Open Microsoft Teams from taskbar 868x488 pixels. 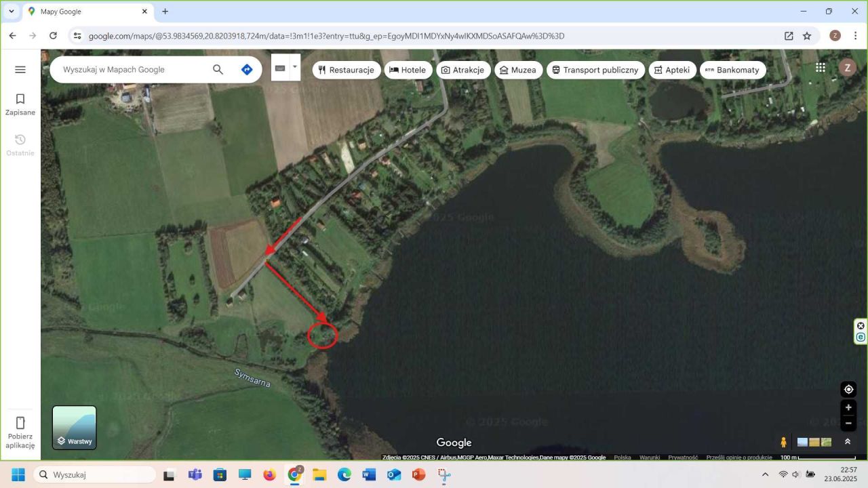195,474
